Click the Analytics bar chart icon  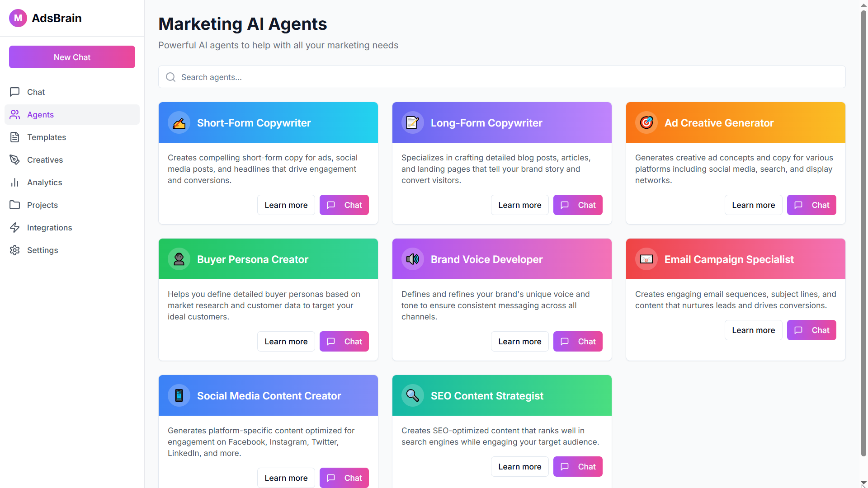[x=15, y=183]
